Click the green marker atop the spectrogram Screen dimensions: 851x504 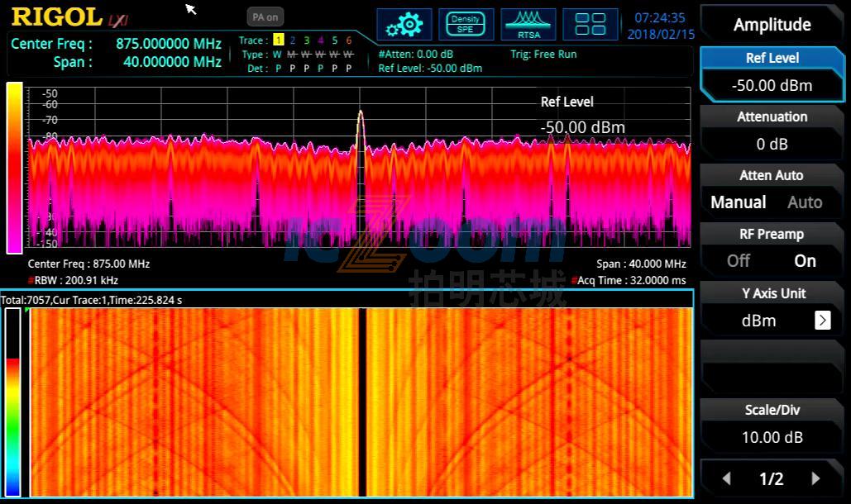pyautogui.click(x=27, y=310)
